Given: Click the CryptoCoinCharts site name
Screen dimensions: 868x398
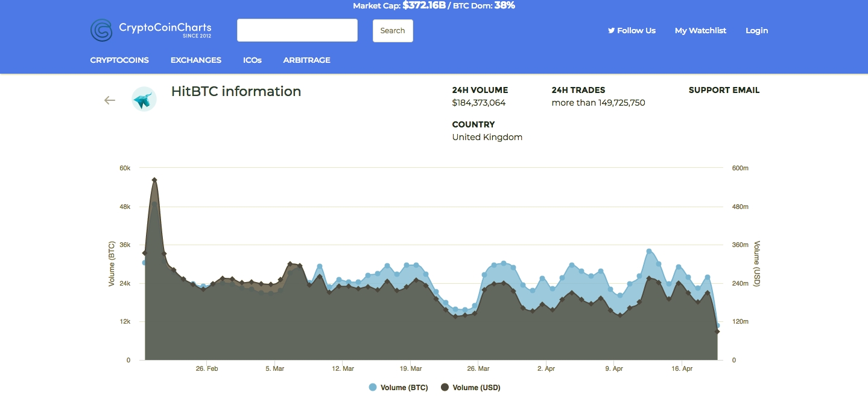Looking at the screenshot, I should pos(165,28).
